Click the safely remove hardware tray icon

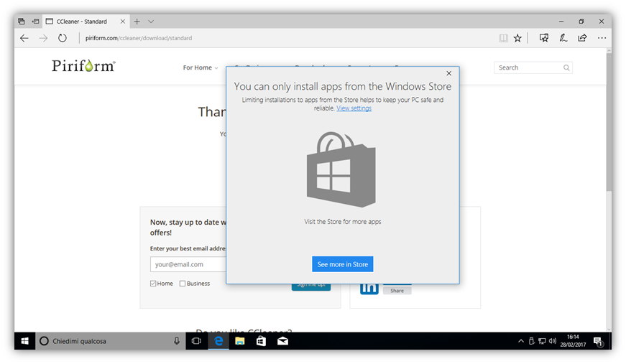(x=531, y=341)
